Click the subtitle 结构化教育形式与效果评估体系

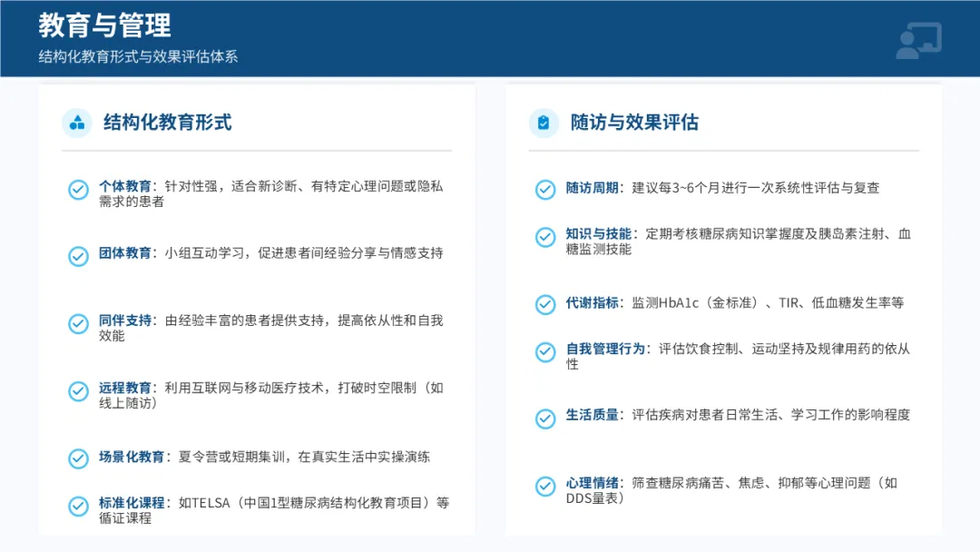138,57
